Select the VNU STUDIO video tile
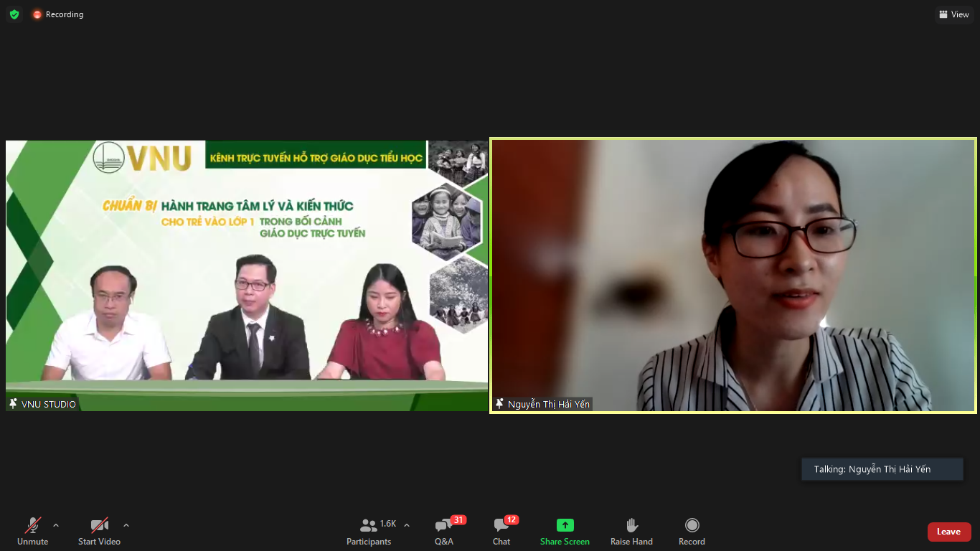 pyautogui.click(x=247, y=275)
